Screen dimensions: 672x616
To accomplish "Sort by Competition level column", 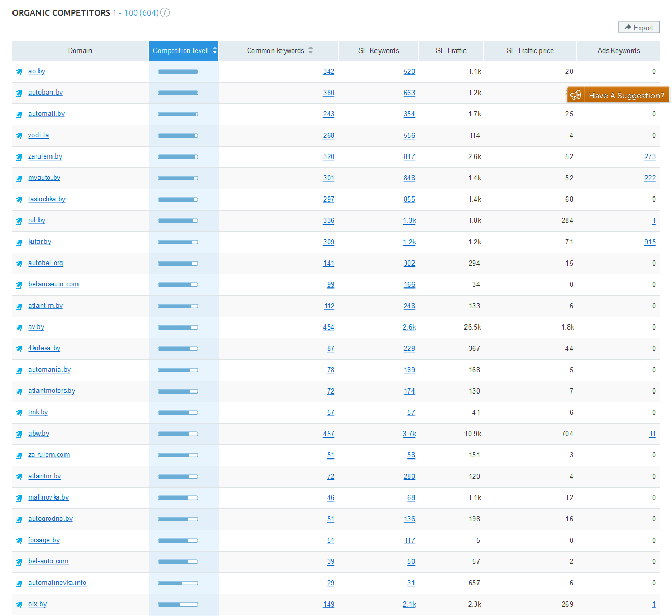I will [184, 51].
